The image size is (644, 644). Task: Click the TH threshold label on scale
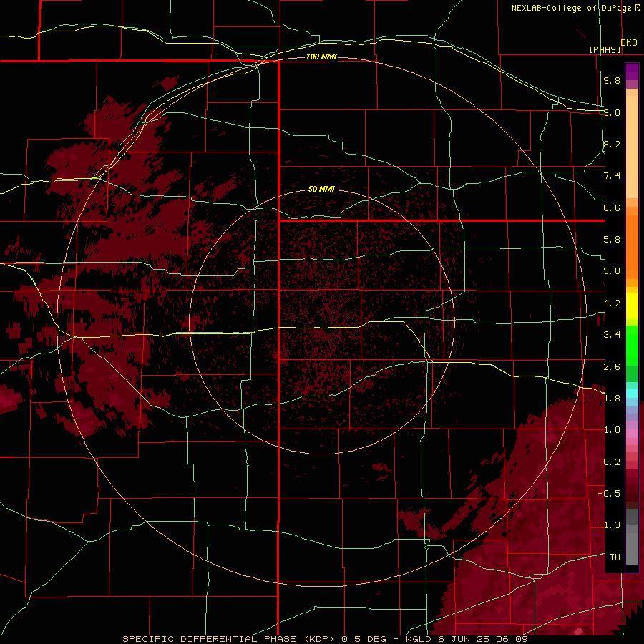point(615,557)
